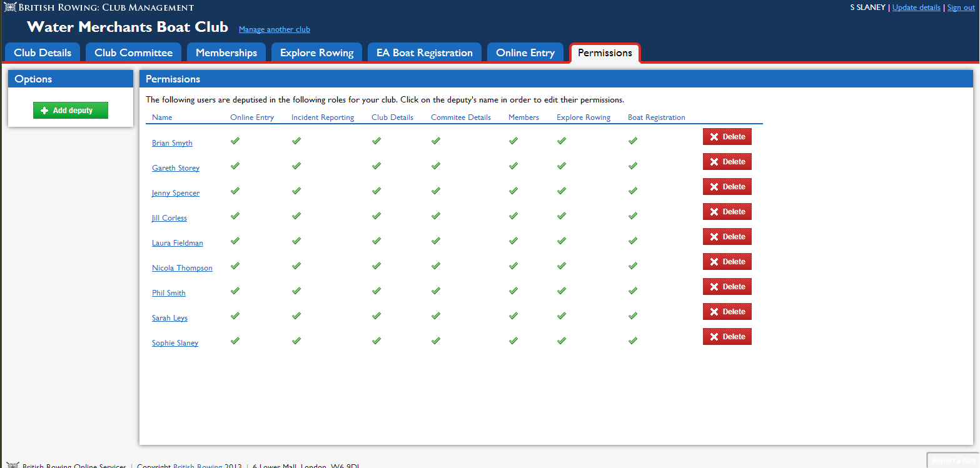Click Jill Corless's Boat Registration checkmark

[633, 216]
